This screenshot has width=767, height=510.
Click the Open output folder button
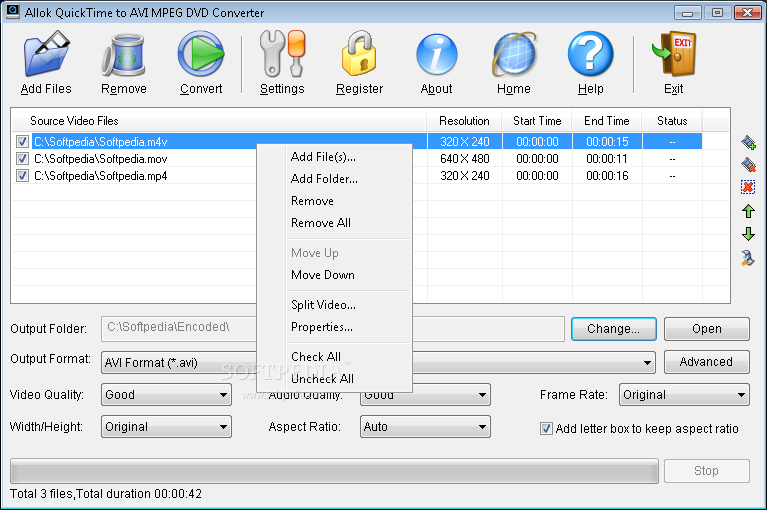pos(706,329)
